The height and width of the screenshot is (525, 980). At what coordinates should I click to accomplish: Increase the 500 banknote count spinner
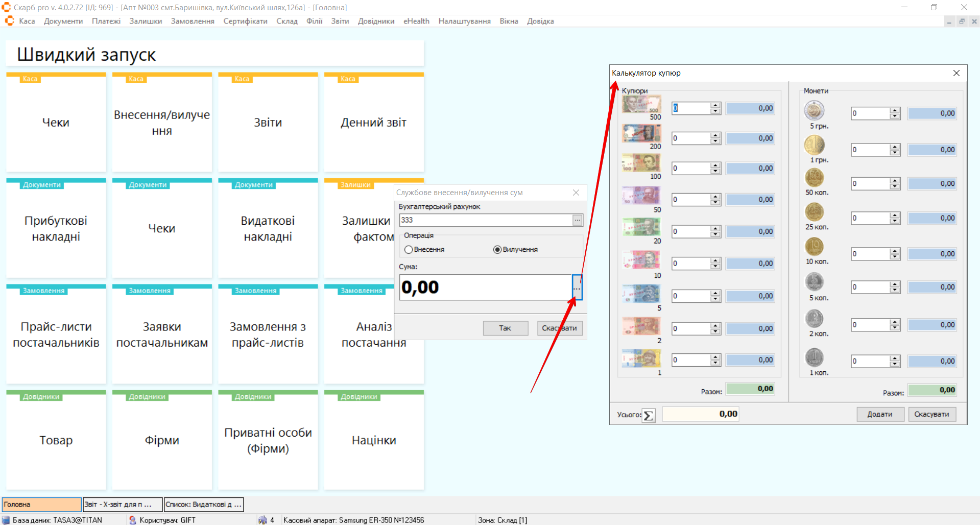click(715, 106)
